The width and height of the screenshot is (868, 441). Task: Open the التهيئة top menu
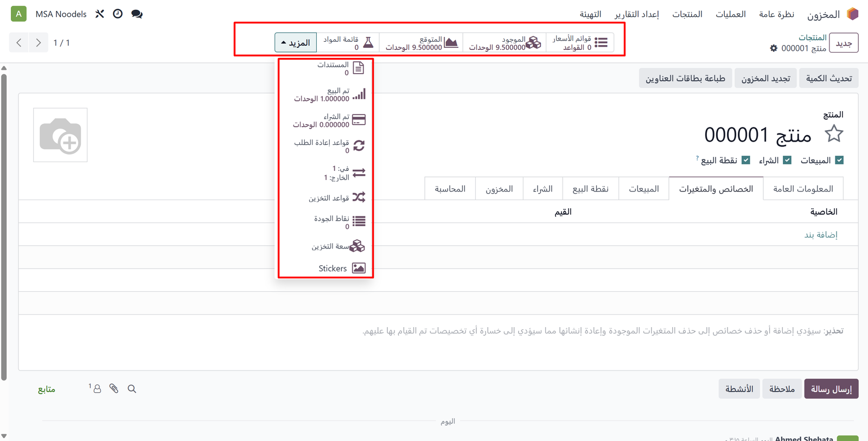pyautogui.click(x=590, y=14)
